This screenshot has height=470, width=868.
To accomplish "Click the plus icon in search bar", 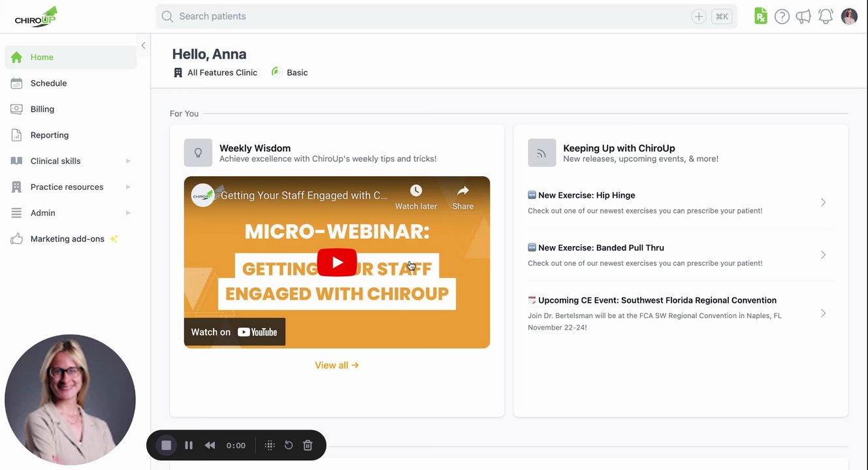I will tap(699, 16).
